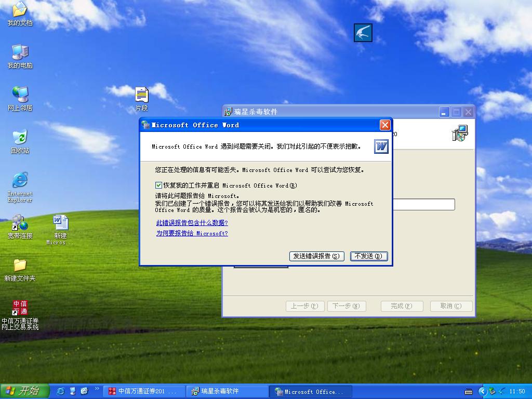Click the 11:50 system clock
Viewport: 532px width, 399px height.
pos(517,392)
